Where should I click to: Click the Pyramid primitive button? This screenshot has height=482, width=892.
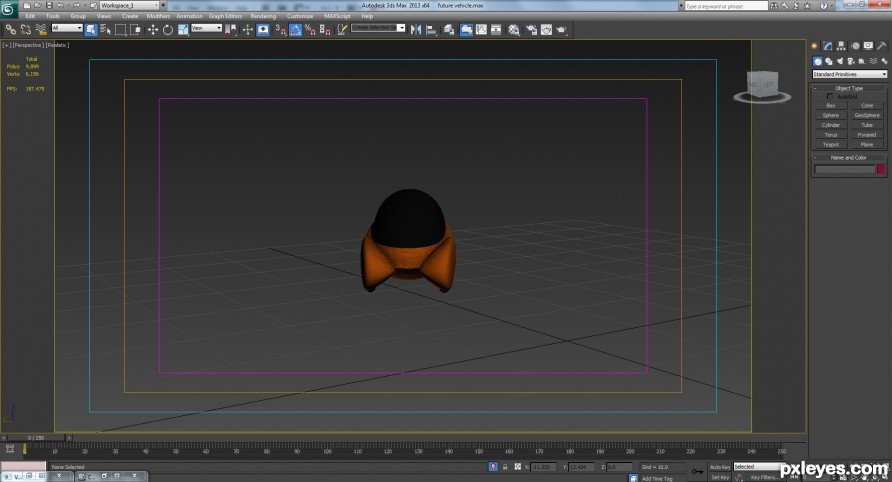(x=867, y=135)
